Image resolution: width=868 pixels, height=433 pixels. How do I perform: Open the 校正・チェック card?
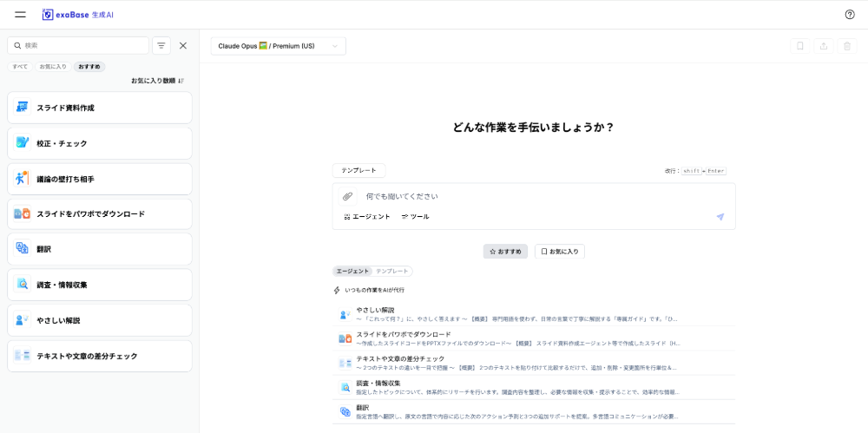click(100, 143)
